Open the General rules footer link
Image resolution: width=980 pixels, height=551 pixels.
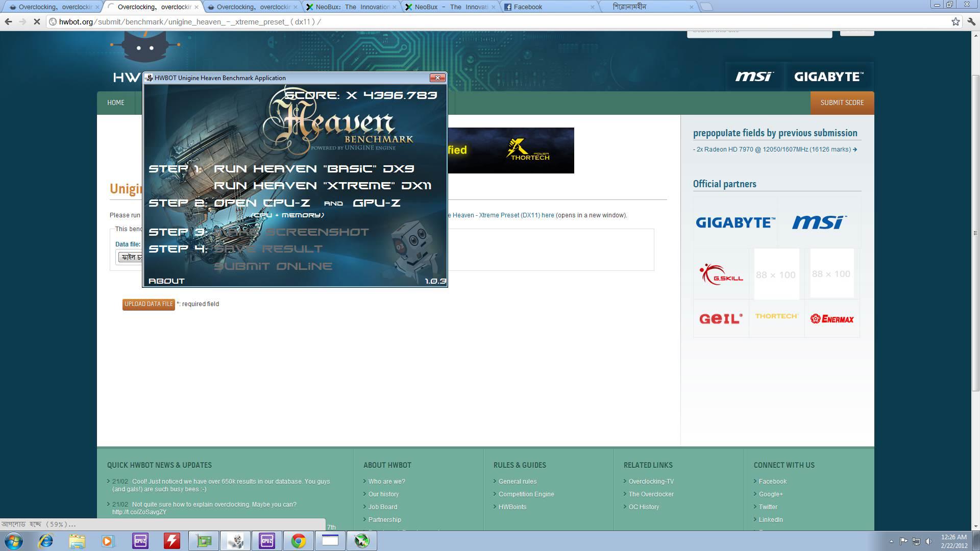518,482
